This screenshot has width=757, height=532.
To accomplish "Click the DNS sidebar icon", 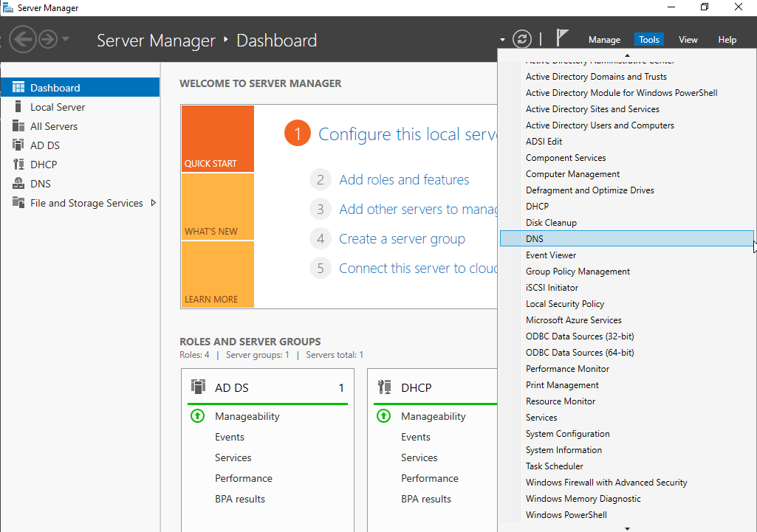I will pyautogui.click(x=18, y=184).
